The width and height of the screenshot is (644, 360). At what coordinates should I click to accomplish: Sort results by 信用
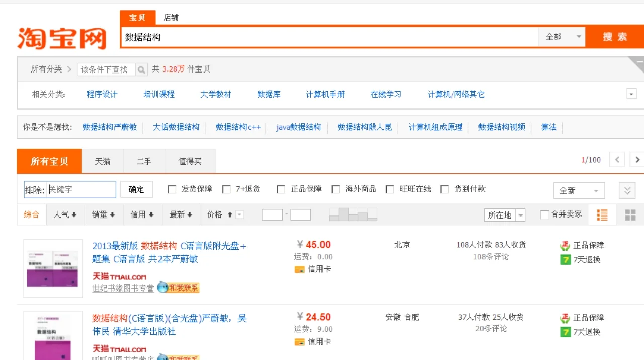coord(142,215)
